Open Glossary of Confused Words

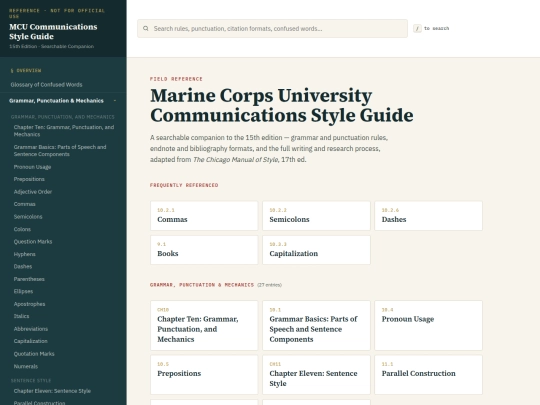coord(46,85)
